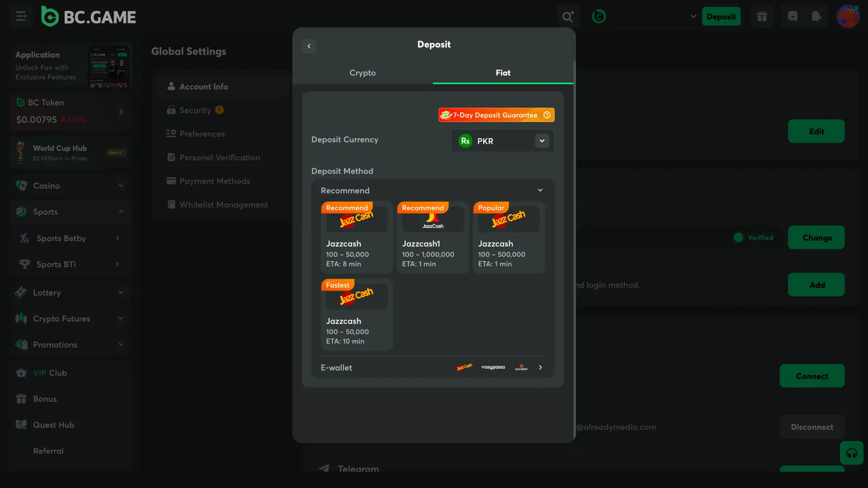Image resolution: width=868 pixels, height=488 pixels.
Task: Open the Application promo banner
Action: [x=70, y=66]
